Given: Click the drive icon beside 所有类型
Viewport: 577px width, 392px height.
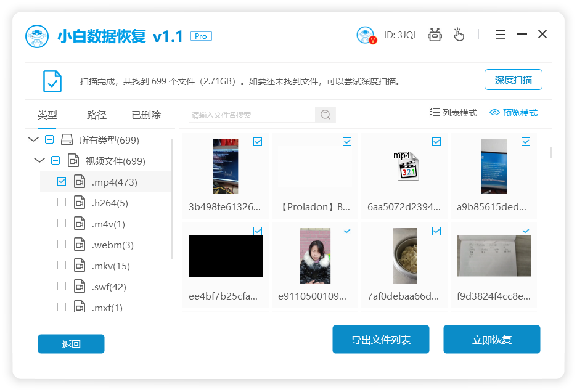Looking at the screenshot, I should pyautogui.click(x=67, y=139).
